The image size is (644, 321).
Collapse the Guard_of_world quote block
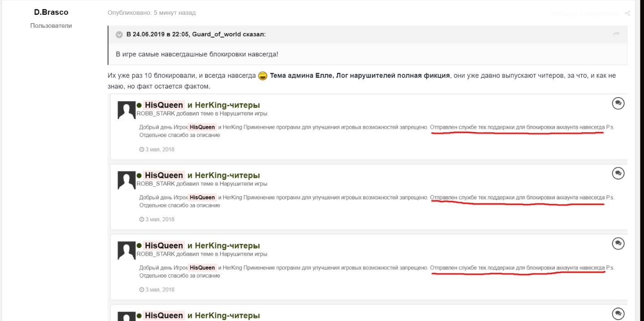click(x=119, y=34)
